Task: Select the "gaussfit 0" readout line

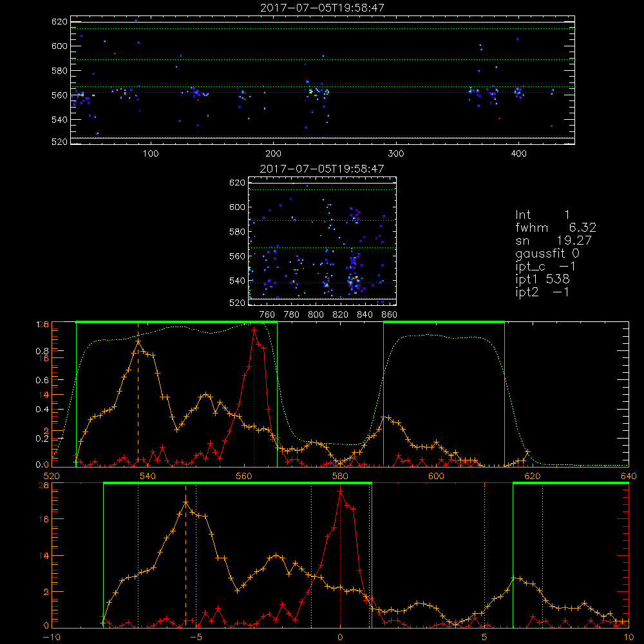Action: [547, 254]
